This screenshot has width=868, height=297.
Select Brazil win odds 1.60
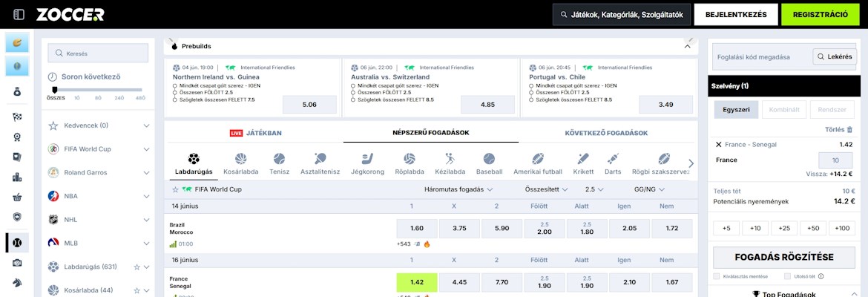point(417,228)
